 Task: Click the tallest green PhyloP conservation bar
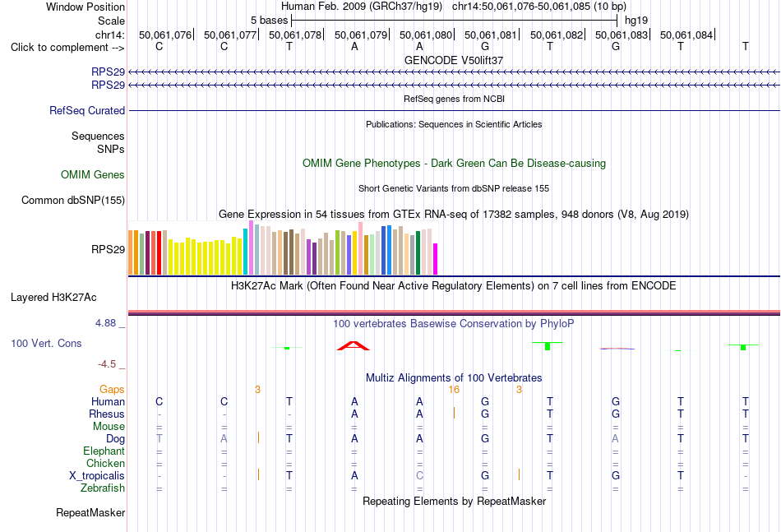(548, 345)
